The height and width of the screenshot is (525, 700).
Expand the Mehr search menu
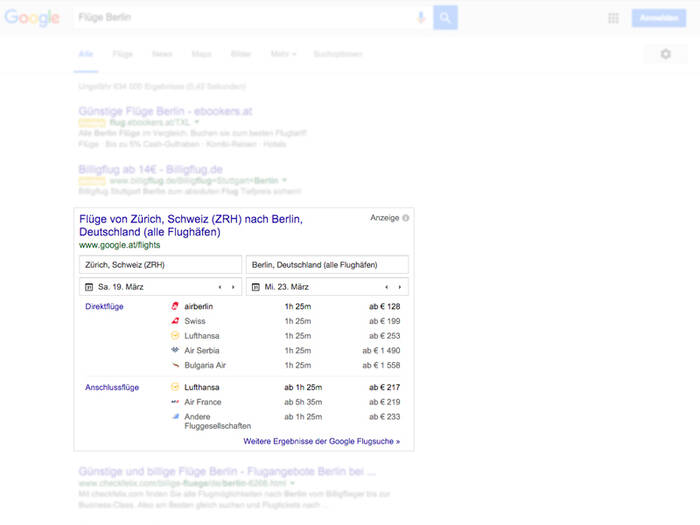pos(284,53)
